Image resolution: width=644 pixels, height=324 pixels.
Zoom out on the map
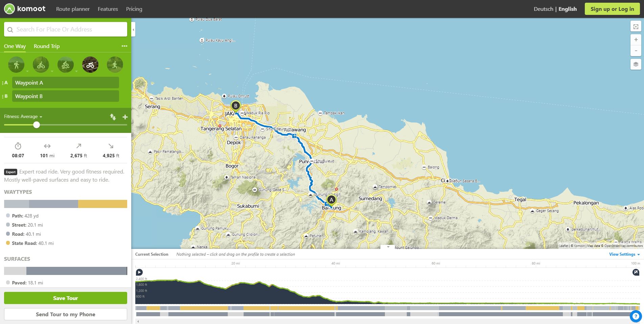point(636,51)
